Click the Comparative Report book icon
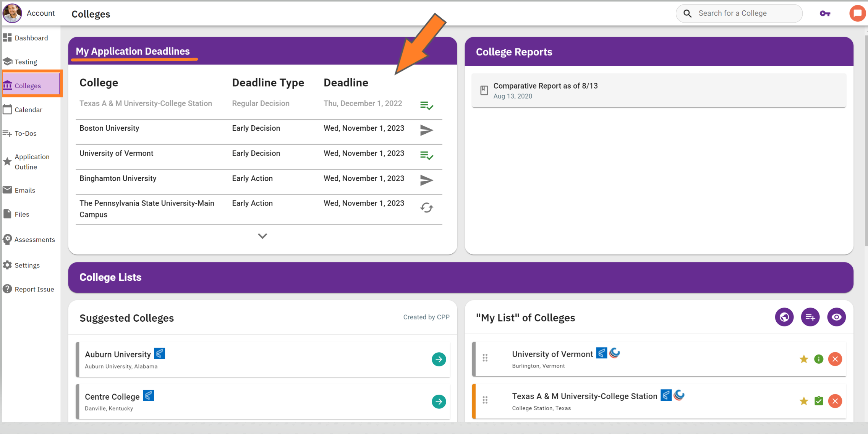Screen dimensions: 868x434 click(x=484, y=91)
